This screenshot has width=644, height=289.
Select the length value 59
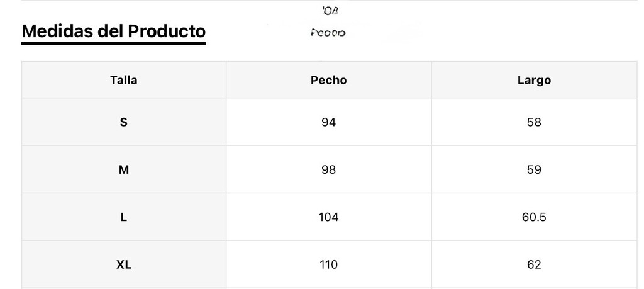(x=534, y=169)
